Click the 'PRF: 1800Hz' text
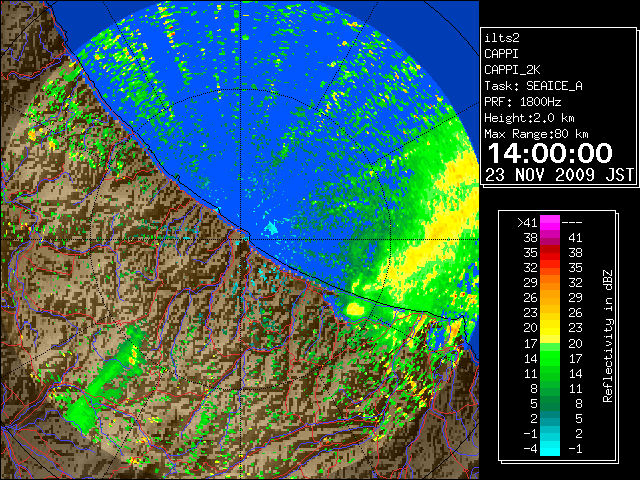640x480 pixels. click(523, 102)
